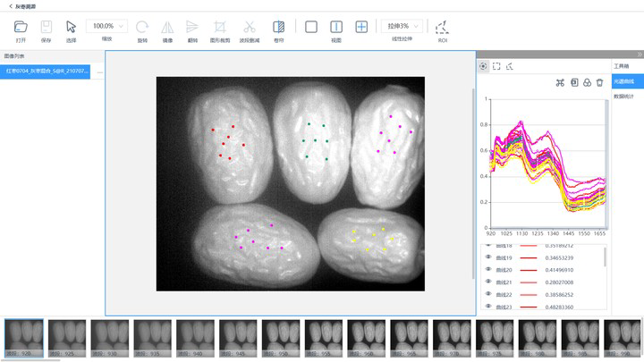
Task: Switch to the 工具箱 tab
Action: (621, 66)
